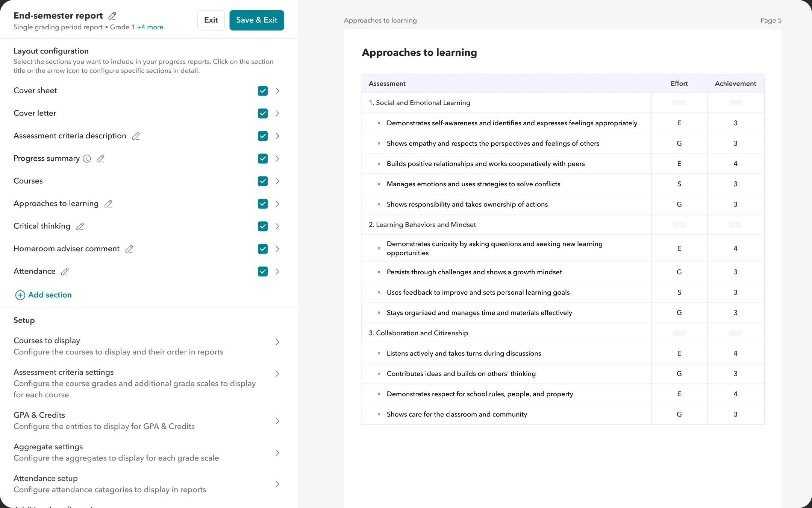The width and height of the screenshot is (812, 508).
Task: Click the Achievement column header
Action: tap(735, 84)
